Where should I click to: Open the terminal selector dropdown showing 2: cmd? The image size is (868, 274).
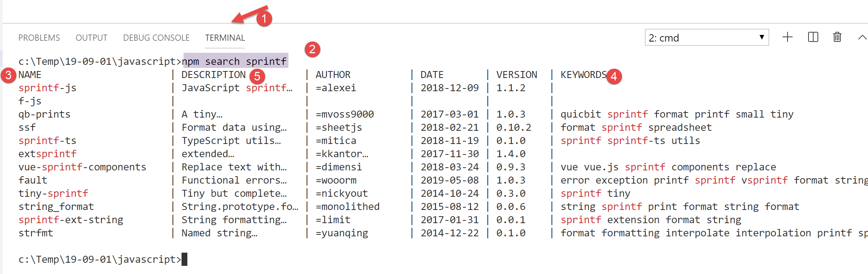pos(706,38)
